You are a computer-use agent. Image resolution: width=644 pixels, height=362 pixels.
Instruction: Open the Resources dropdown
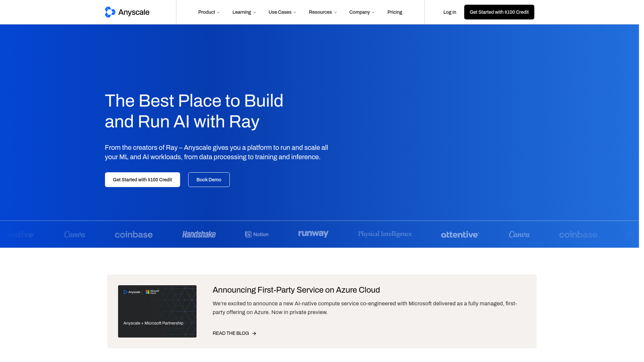pyautogui.click(x=322, y=12)
